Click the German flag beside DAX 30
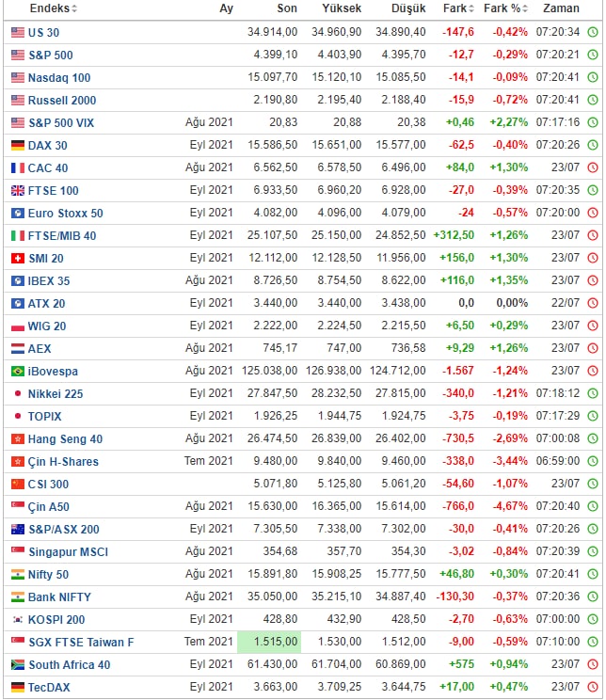Image resolution: width=606 pixels, height=700 pixels. pos(18,145)
